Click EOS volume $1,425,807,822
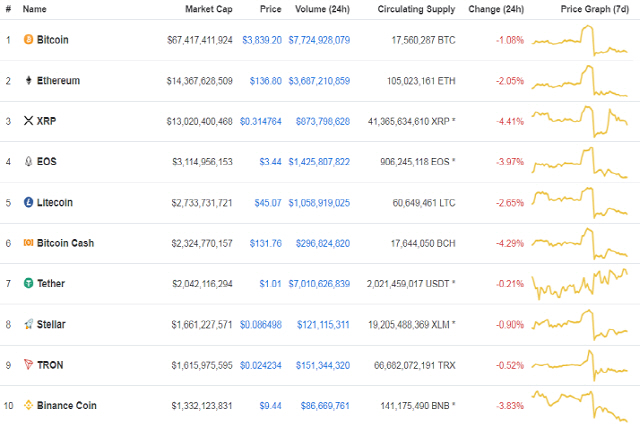Image resolution: width=640 pixels, height=425 pixels. (x=319, y=162)
